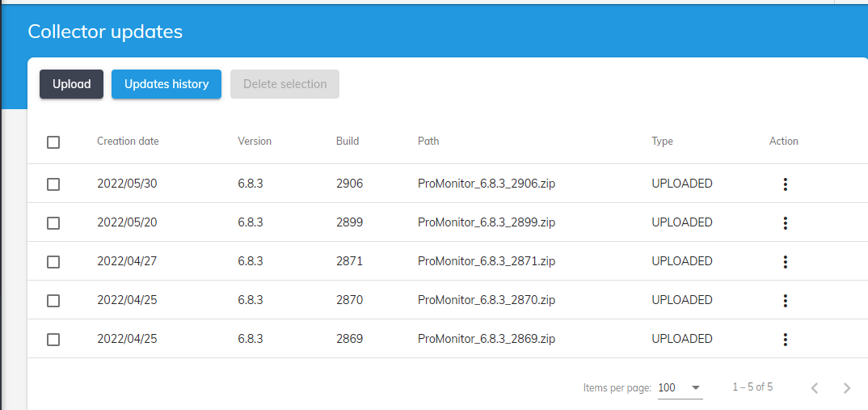This screenshot has width=868, height=410.
Task: Click ProMonitor_6.8.3_2870.zip path entry
Action: coord(487,300)
